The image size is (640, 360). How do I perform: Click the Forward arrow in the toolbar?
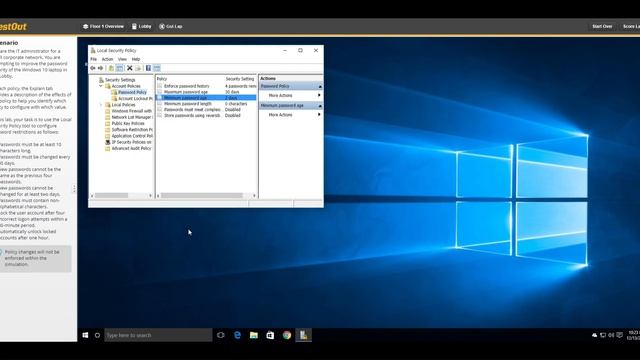pos(100,68)
